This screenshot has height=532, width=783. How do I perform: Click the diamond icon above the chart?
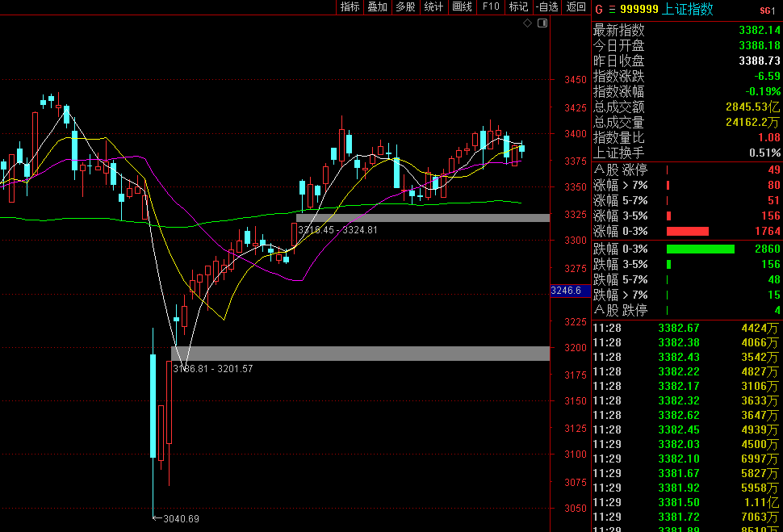click(527, 23)
